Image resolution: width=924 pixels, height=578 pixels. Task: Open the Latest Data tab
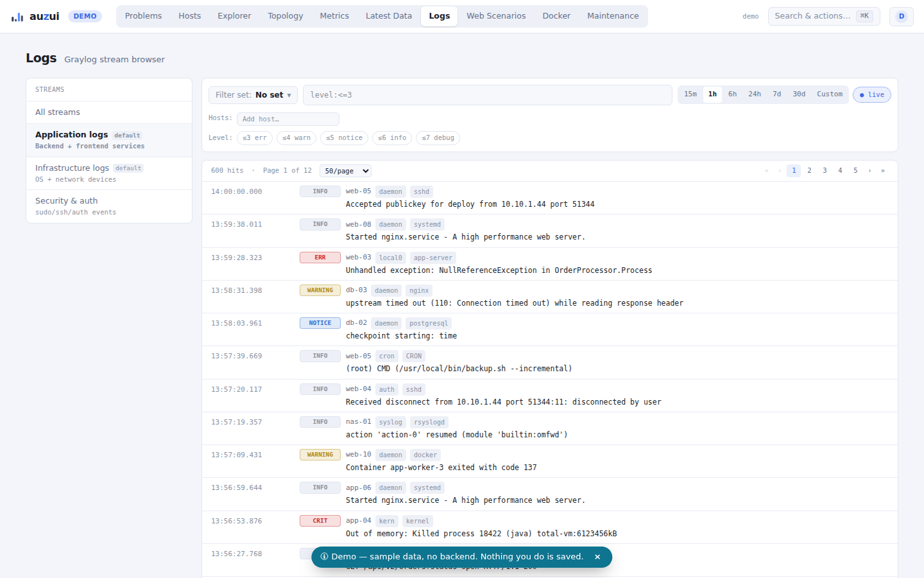pos(389,16)
